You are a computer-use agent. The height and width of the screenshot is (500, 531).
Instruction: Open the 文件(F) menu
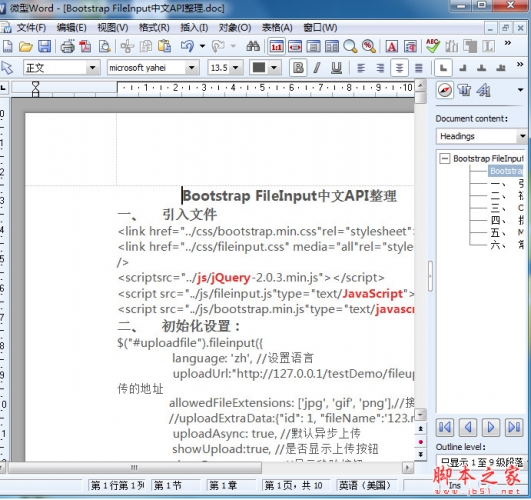coord(31,28)
